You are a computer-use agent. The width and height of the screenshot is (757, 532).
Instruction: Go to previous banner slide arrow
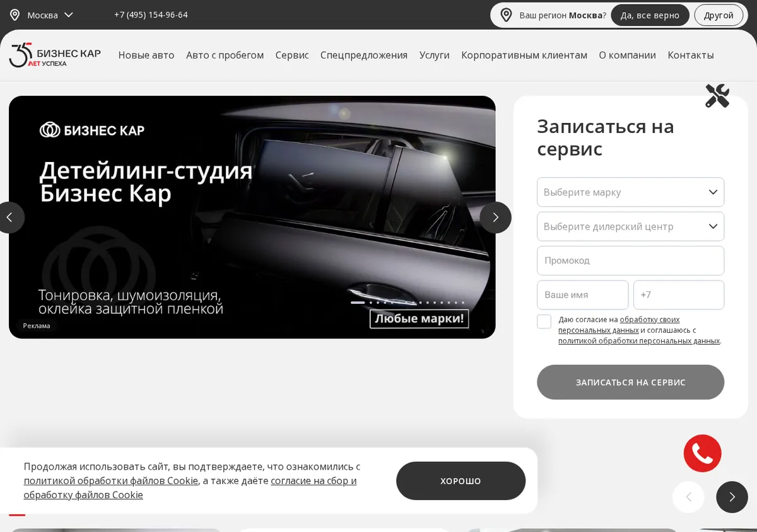pyautogui.click(x=9, y=217)
